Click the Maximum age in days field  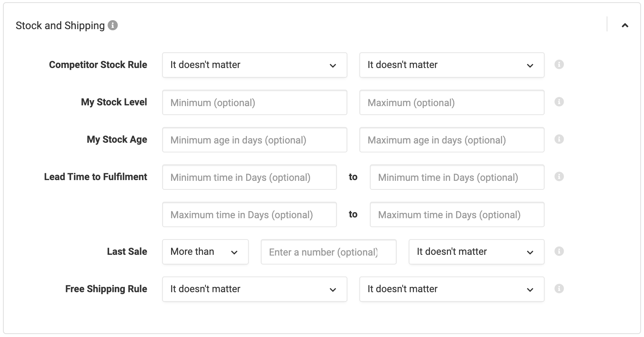pyautogui.click(x=452, y=140)
